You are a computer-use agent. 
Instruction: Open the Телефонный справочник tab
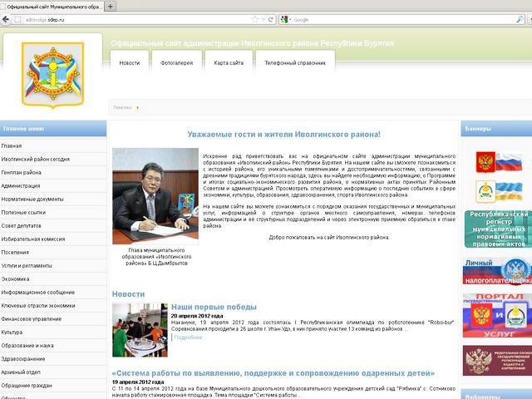(x=295, y=63)
